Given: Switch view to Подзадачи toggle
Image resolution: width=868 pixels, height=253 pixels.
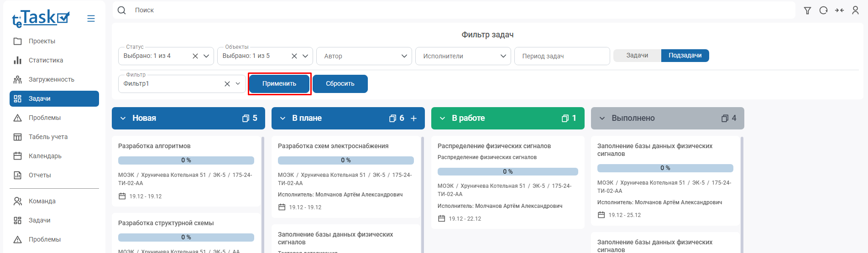Looking at the screenshot, I should 685,56.
